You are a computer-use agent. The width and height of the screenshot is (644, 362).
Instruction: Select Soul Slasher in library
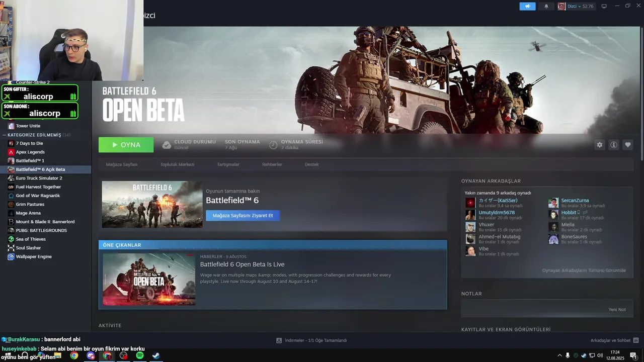coord(28,248)
